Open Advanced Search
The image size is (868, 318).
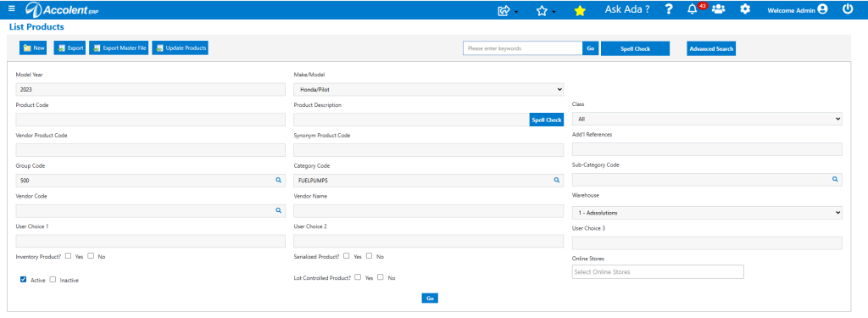711,48
